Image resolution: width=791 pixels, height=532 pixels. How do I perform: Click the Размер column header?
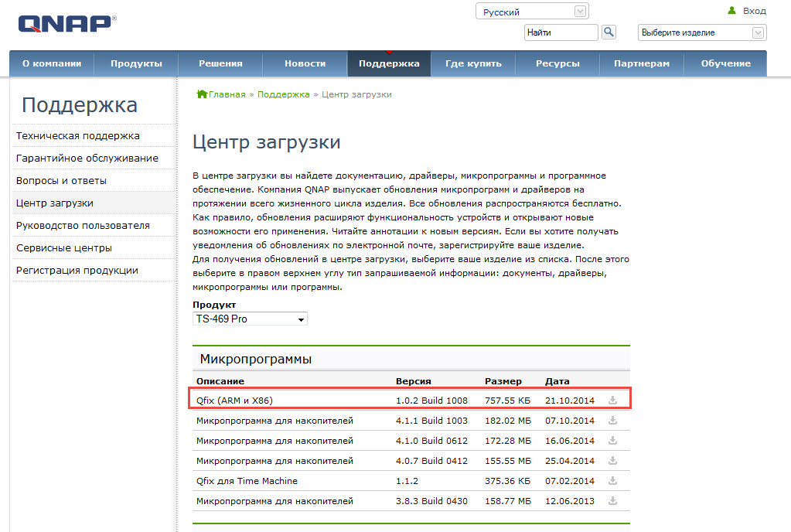tap(503, 381)
